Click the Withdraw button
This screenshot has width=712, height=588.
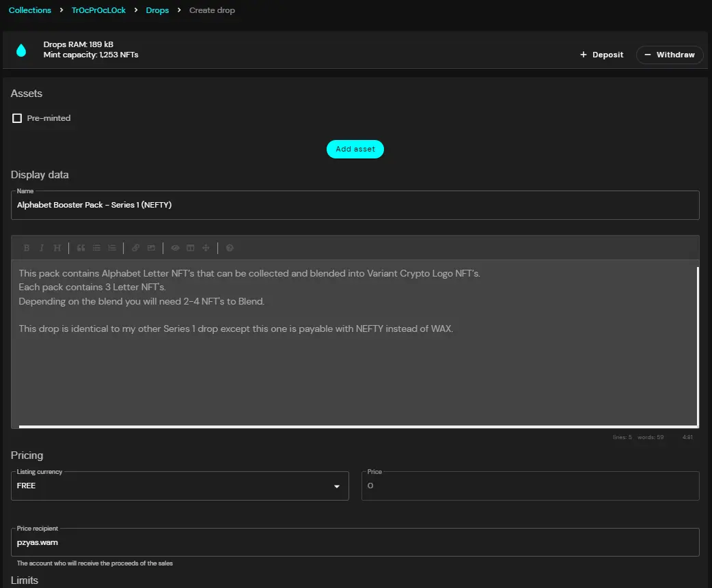pyautogui.click(x=670, y=55)
